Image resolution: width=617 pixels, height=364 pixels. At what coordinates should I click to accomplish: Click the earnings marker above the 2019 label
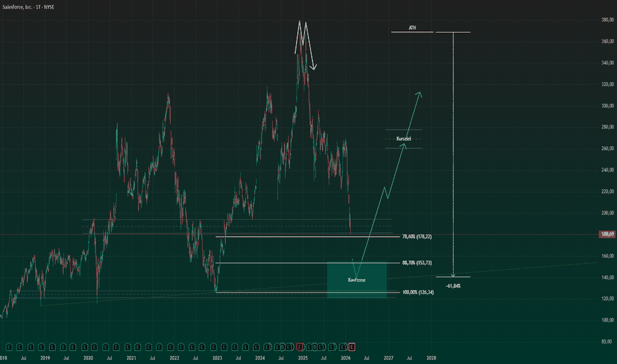click(42, 347)
